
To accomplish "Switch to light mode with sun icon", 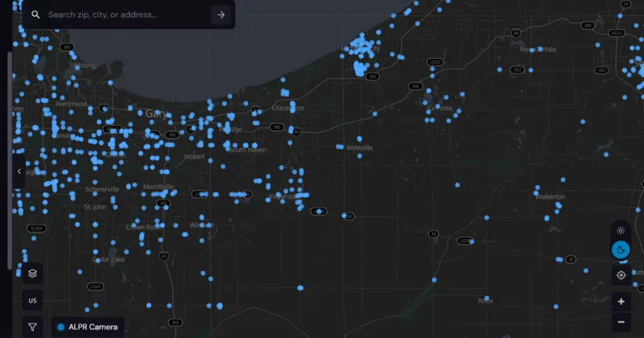I will (621, 230).
